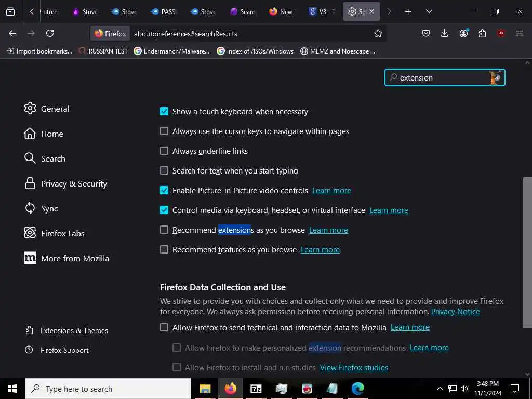Go back with the toolbar back arrow

click(x=12, y=33)
